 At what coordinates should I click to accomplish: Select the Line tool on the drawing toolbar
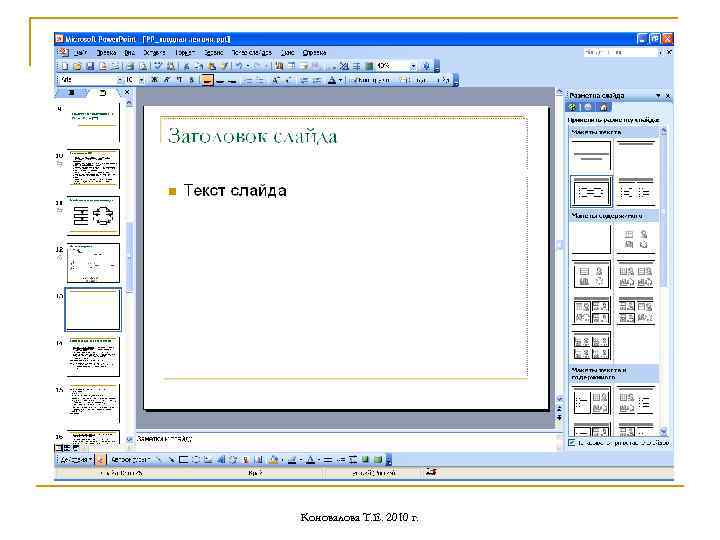[x=158, y=459]
